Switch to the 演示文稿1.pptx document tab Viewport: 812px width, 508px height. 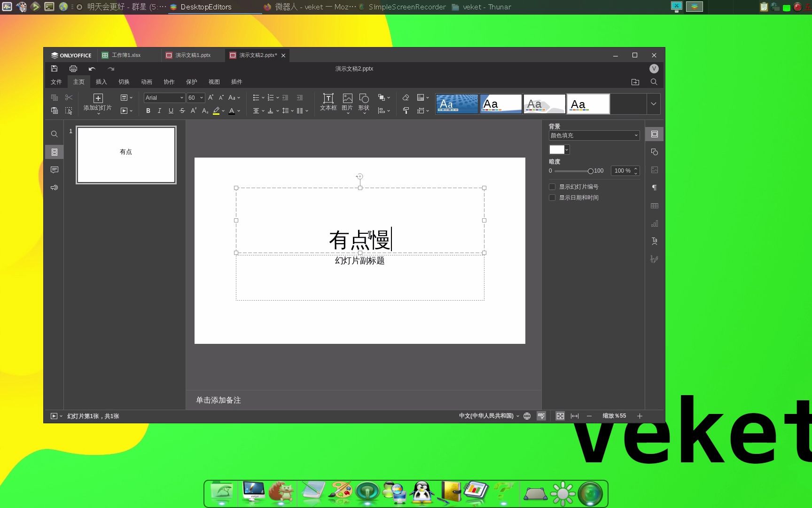pyautogui.click(x=192, y=55)
